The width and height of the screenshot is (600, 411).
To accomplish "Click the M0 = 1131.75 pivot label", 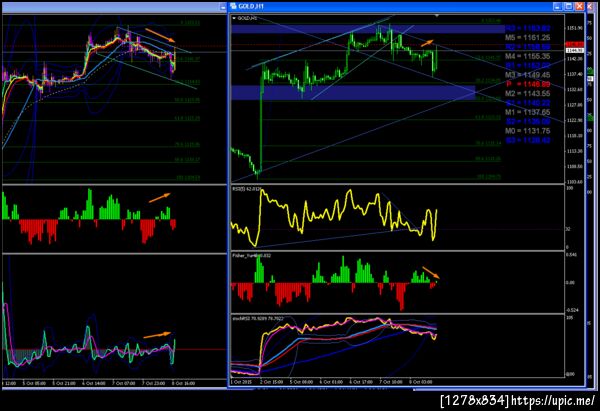I will point(528,131).
